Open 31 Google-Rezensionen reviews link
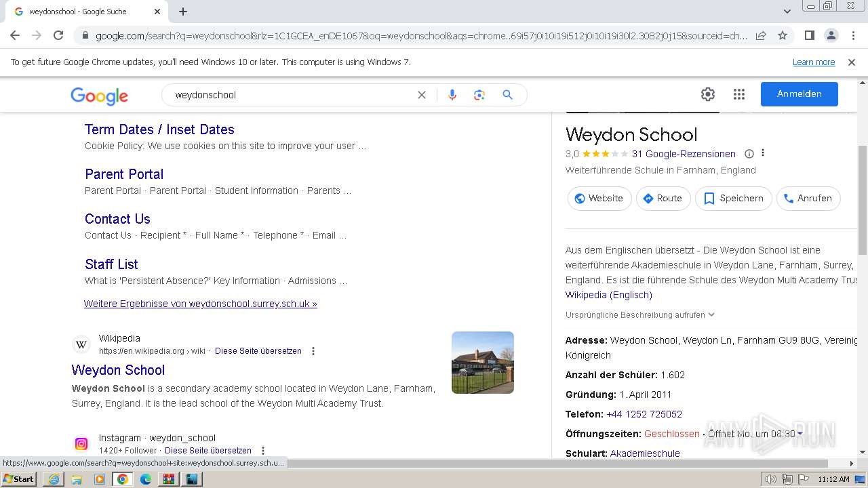Image resolution: width=868 pixels, height=488 pixels. (x=684, y=154)
